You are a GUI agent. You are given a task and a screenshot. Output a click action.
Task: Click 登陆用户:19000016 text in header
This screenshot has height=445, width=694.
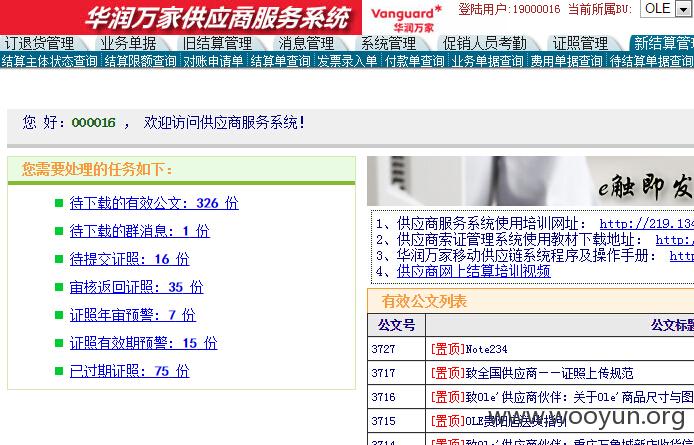[x=509, y=9]
